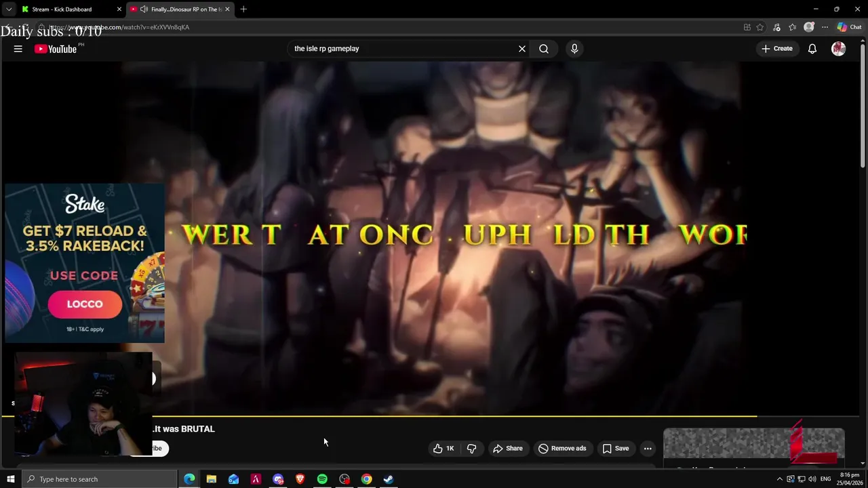Open the YouTube notifications bell

click(x=812, y=49)
